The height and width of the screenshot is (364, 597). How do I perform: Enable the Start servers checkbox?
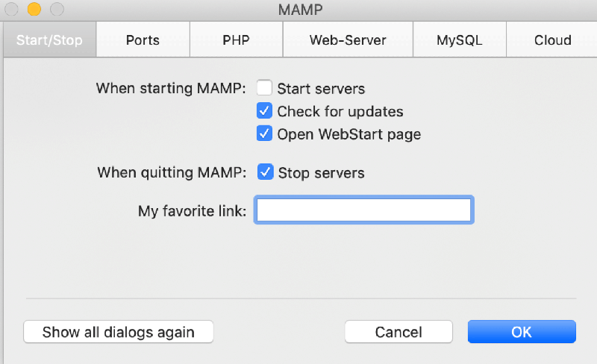coord(264,88)
